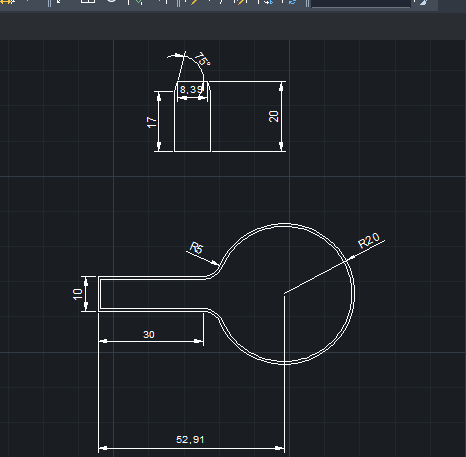Click the green-marked tolerance toolbar icon
The height and width of the screenshot is (457, 466).
(x=139, y=2)
